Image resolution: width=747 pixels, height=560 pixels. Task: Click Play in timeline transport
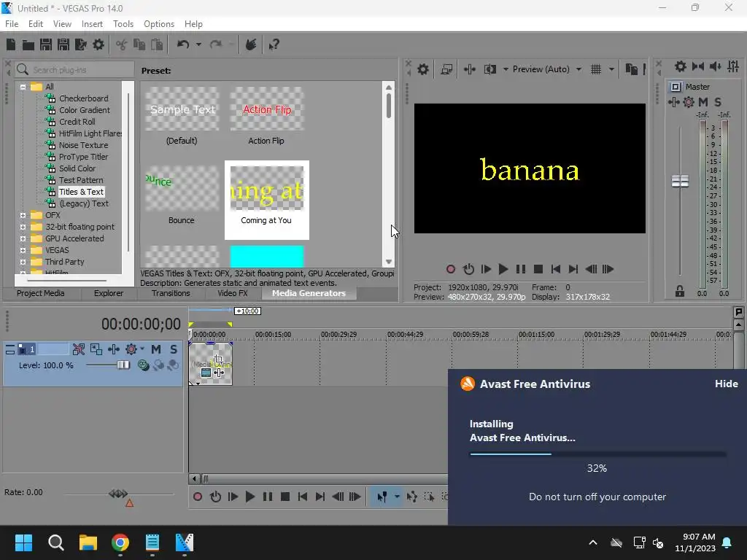click(250, 497)
